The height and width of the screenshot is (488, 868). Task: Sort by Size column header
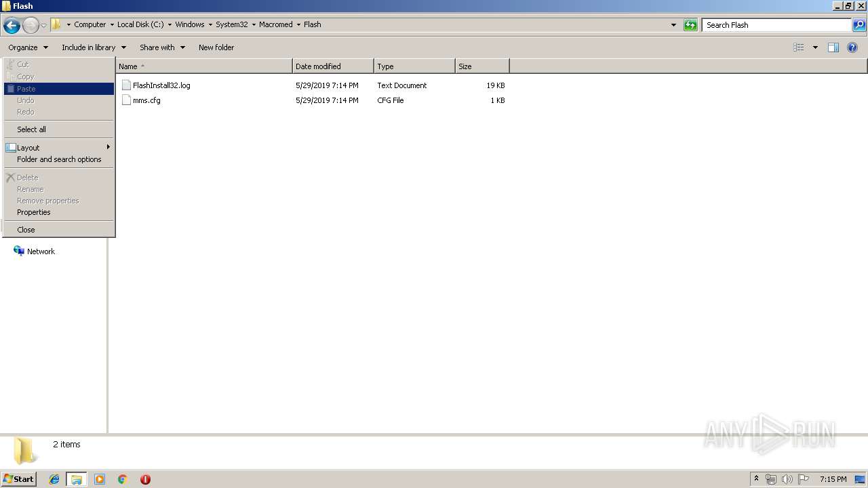pyautogui.click(x=482, y=66)
